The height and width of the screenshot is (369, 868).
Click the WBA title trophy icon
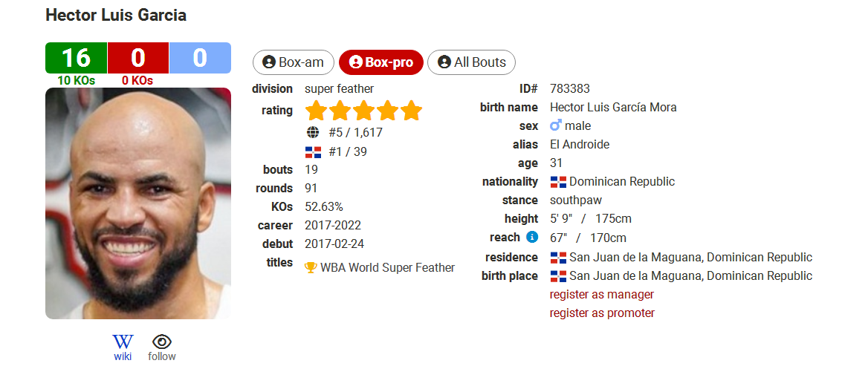pos(311,268)
